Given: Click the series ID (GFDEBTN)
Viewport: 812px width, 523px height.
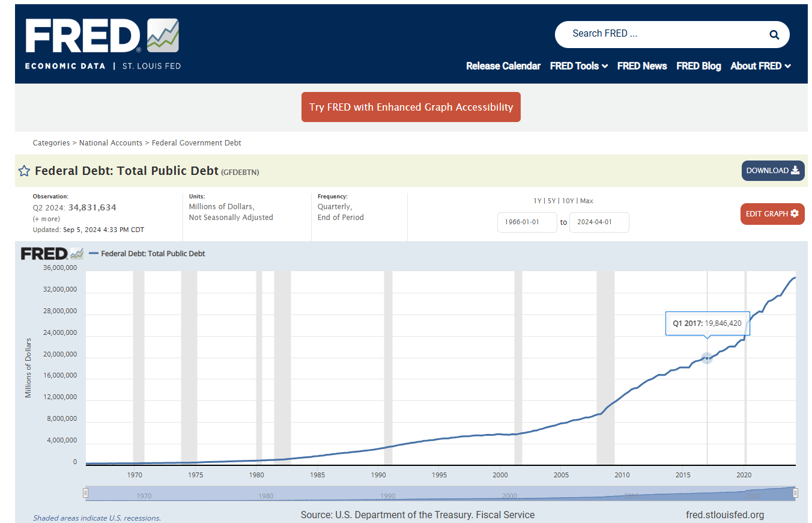Looking at the screenshot, I should point(240,172).
